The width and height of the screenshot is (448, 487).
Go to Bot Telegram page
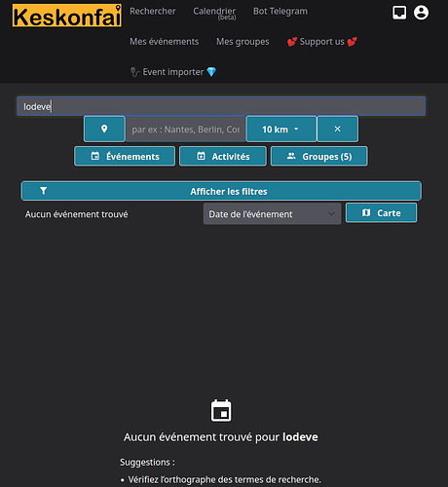tap(280, 11)
